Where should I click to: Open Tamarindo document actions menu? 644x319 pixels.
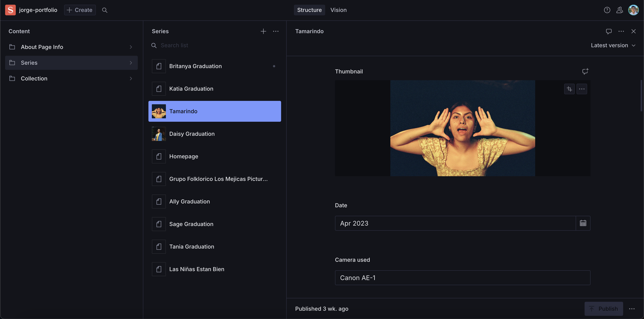coord(621,31)
